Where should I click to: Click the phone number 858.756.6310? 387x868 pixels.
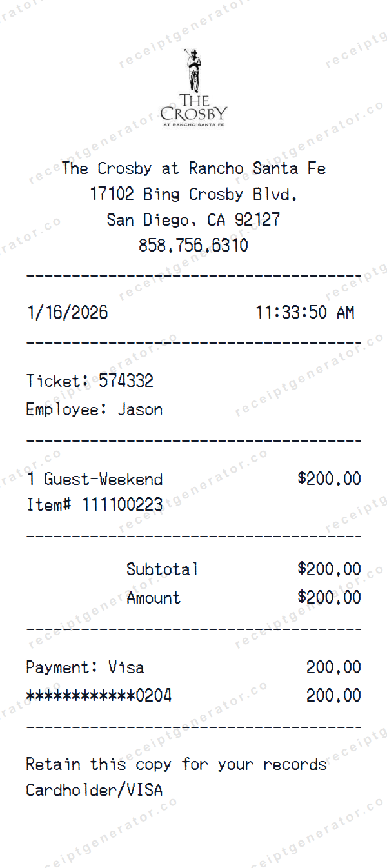193,246
